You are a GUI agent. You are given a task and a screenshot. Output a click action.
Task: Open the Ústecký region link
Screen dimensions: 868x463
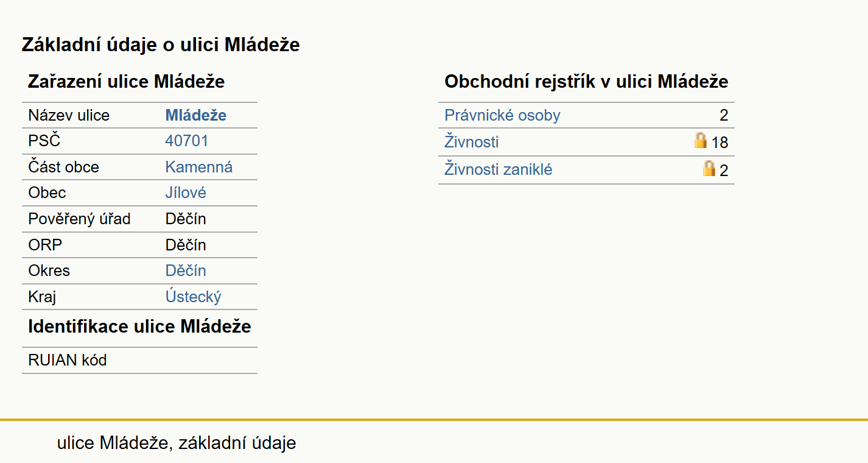pos(194,297)
